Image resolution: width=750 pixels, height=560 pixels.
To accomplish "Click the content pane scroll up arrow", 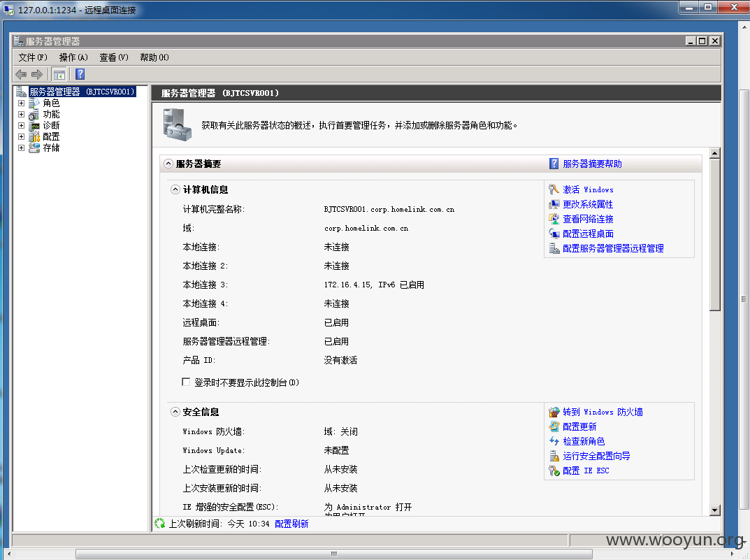I will [x=714, y=153].
